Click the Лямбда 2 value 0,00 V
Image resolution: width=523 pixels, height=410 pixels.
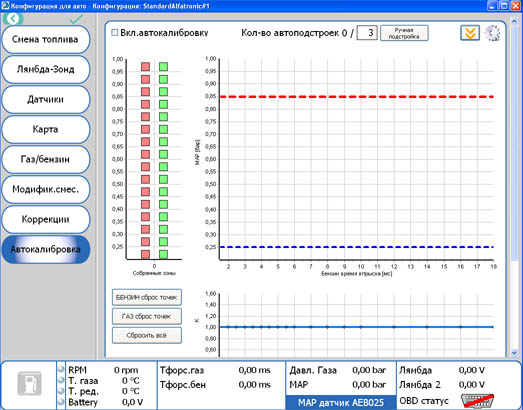click(x=472, y=385)
